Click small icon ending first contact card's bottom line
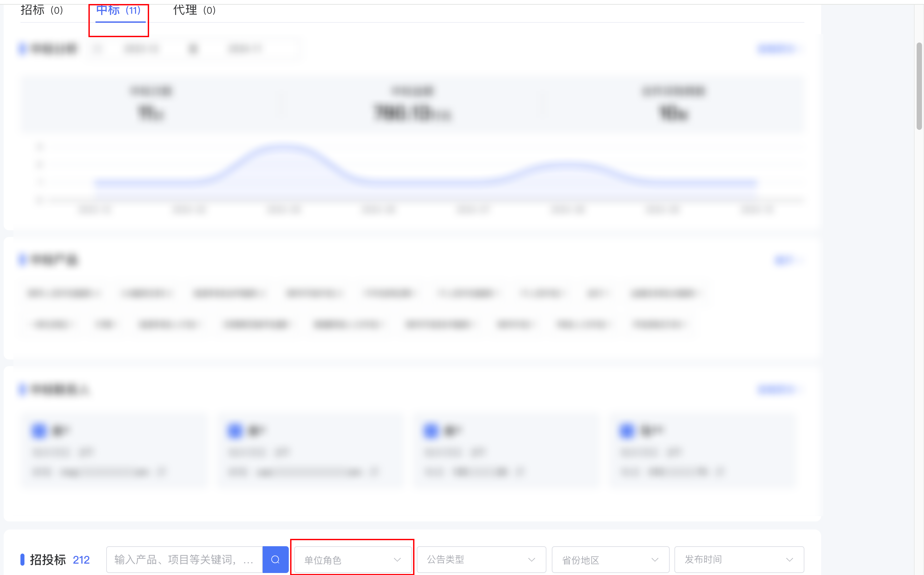The width and height of the screenshot is (924, 575). (x=161, y=472)
